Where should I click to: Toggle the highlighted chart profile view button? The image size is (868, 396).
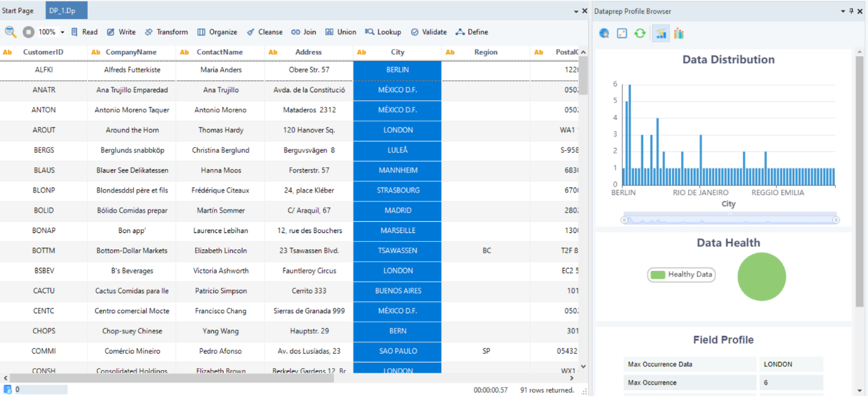661,33
